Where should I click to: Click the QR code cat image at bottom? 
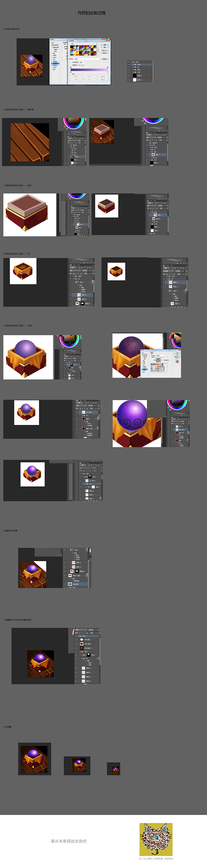(x=156, y=839)
